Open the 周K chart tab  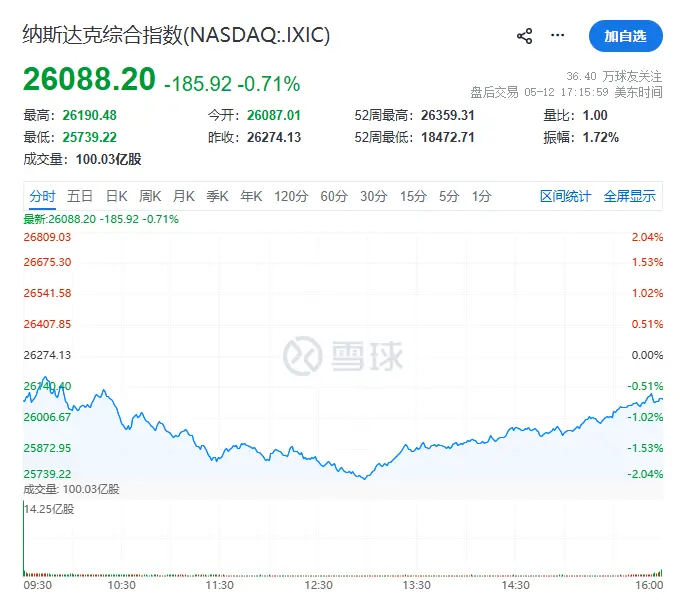tap(150, 196)
